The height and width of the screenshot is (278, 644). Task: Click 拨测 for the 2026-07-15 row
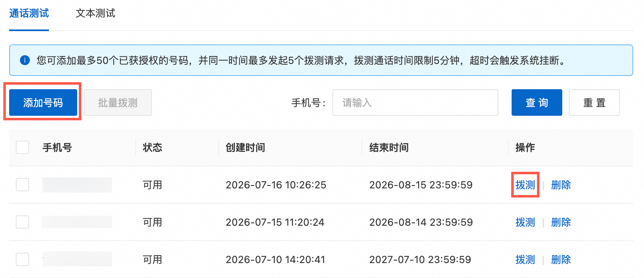tap(525, 222)
